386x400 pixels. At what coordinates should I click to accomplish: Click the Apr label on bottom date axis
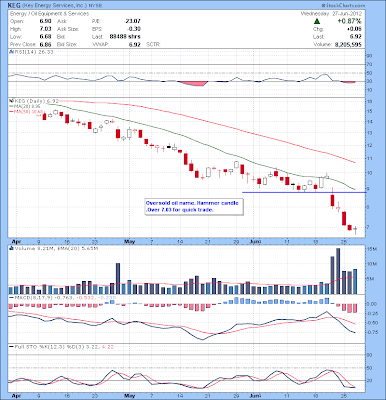click(x=16, y=396)
